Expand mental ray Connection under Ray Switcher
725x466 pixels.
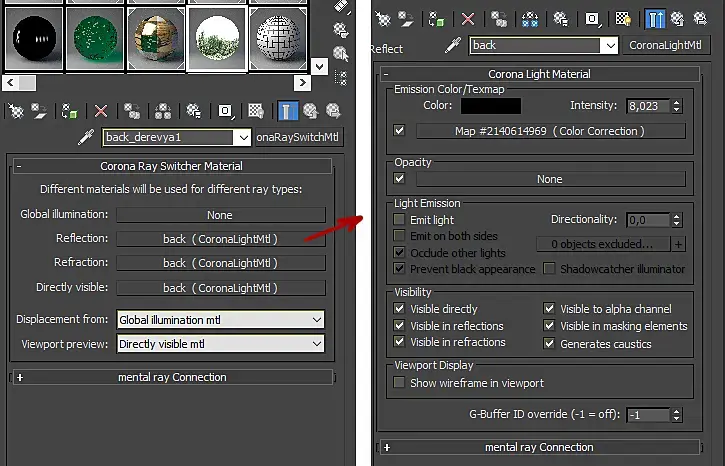click(x=172, y=377)
